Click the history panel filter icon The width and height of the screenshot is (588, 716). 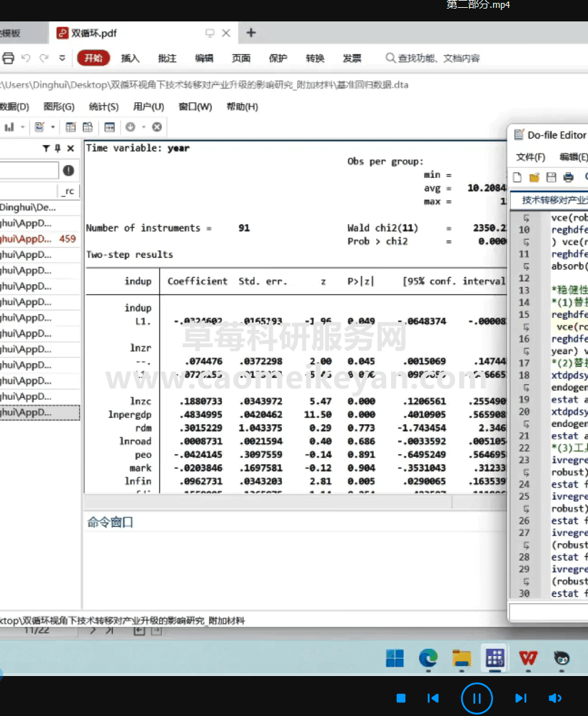[46, 148]
